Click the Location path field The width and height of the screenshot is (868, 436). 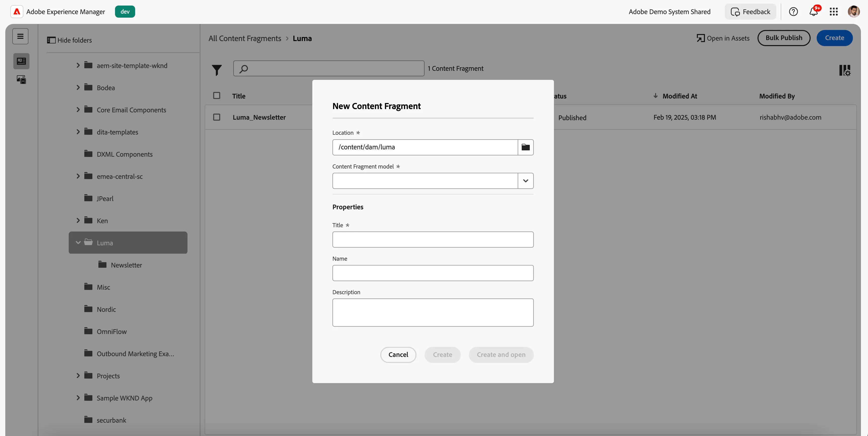(x=425, y=147)
